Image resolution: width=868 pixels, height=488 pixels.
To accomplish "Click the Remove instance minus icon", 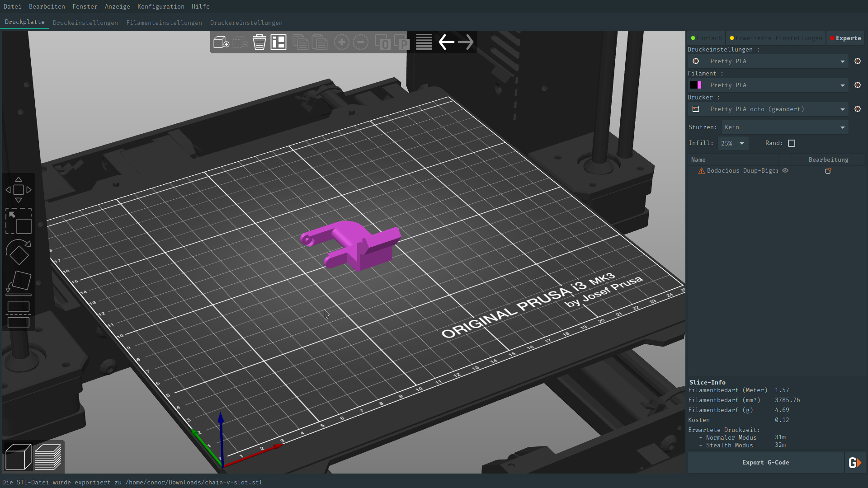I will tap(361, 42).
